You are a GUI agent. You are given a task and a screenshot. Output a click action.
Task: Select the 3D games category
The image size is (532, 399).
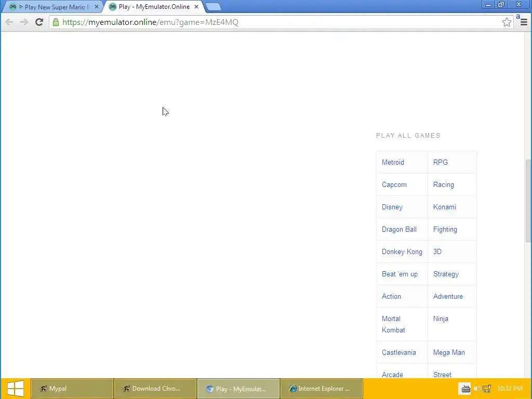coord(437,252)
